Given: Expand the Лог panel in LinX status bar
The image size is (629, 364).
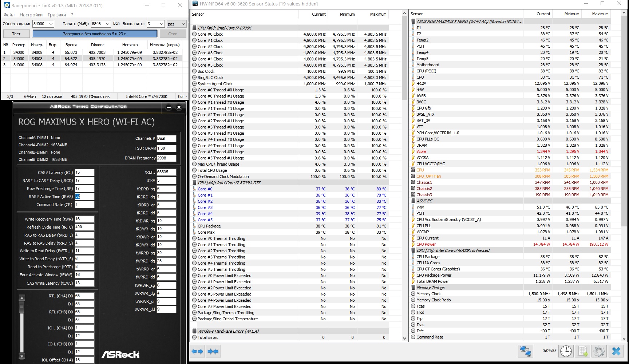Looking at the screenshot, I should [x=182, y=96].
